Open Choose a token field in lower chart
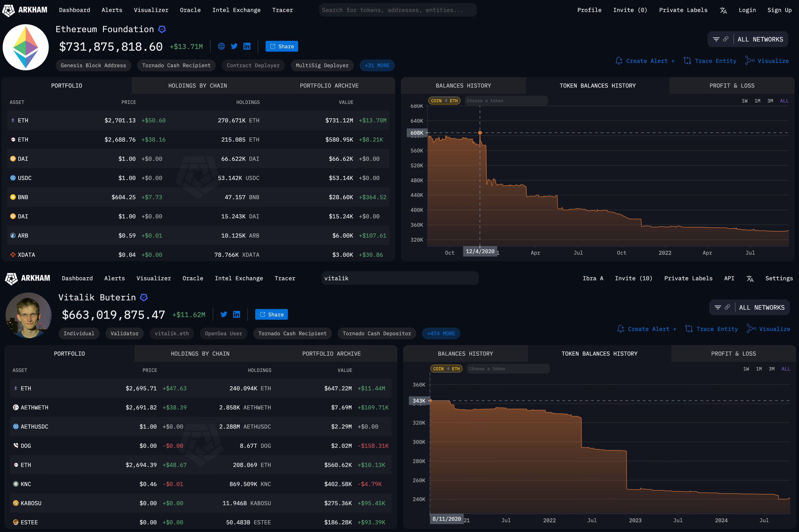This screenshot has width=799, height=532. 508,369
